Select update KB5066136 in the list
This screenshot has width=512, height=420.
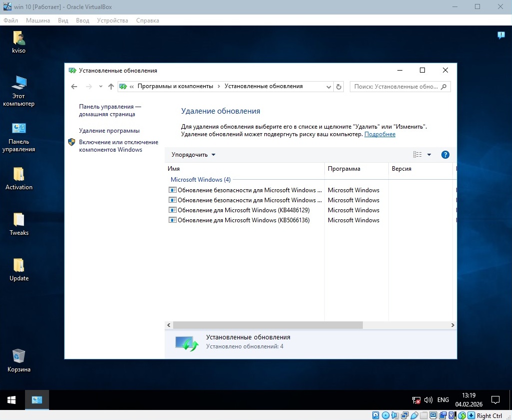(x=243, y=220)
